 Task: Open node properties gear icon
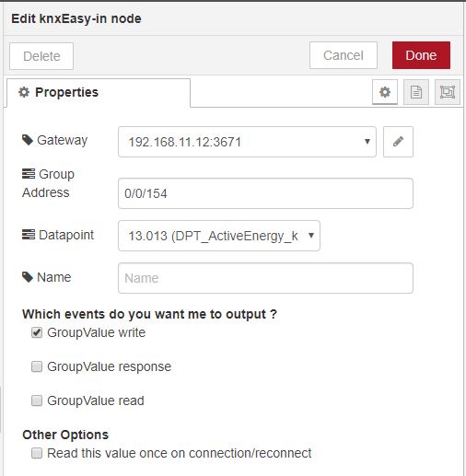pyautogui.click(x=385, y=92)
